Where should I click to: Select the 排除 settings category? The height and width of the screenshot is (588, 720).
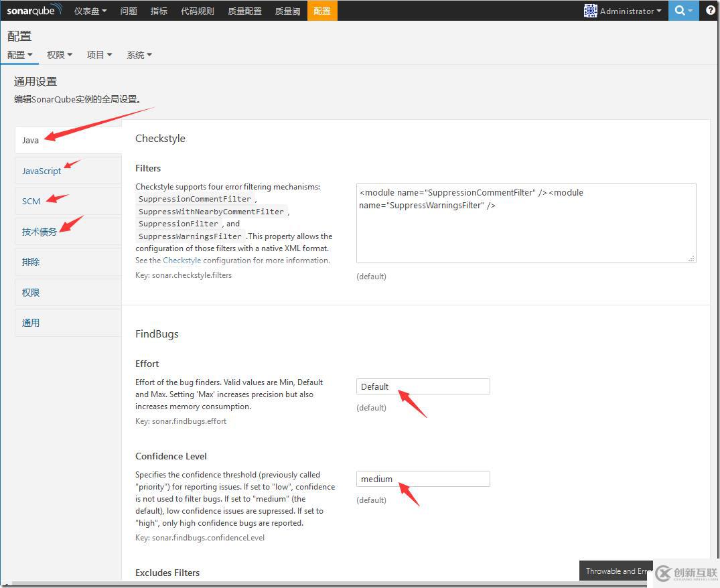pos(68,262)
